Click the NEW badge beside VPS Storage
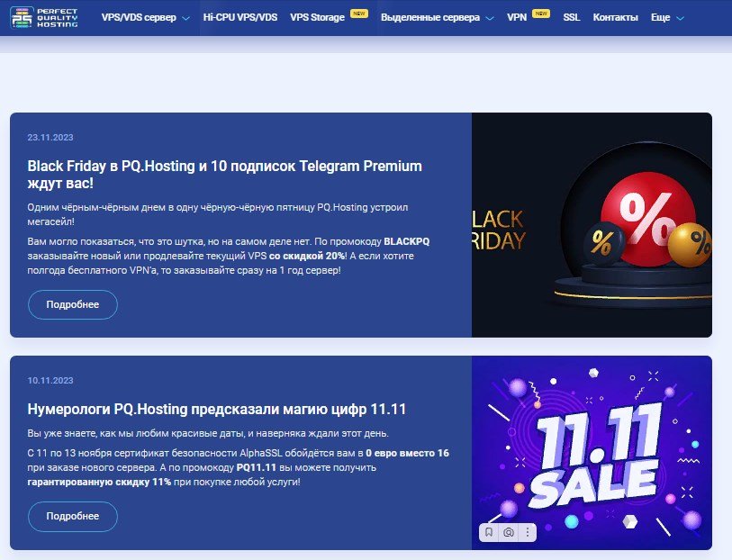 [x=359, y=14]
